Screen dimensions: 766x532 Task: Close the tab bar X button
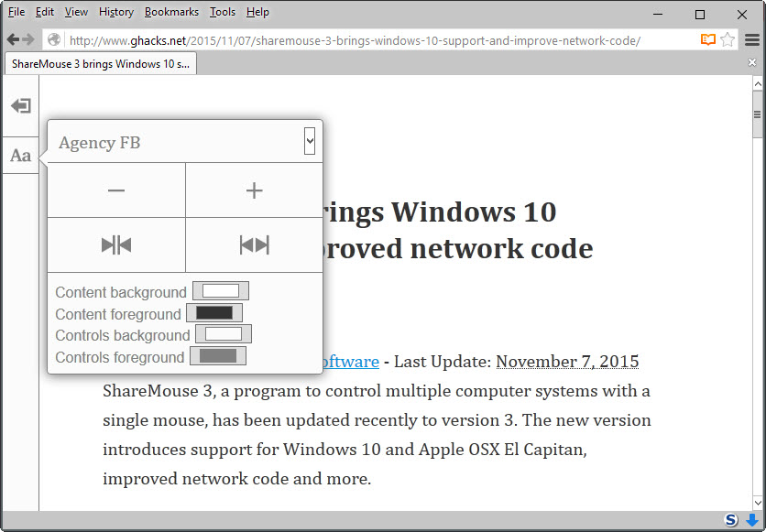point(752,62)
